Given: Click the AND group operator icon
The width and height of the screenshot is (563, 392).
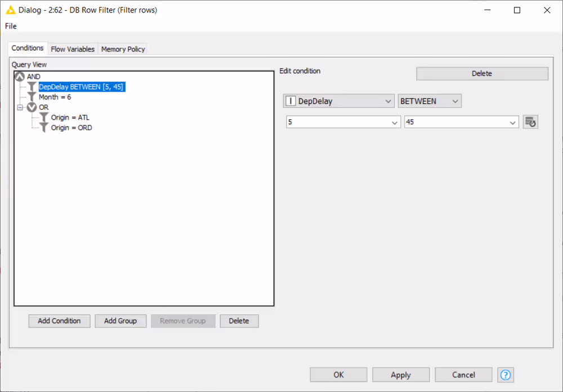Looking at the screenshot, I should tap(20, 76).
